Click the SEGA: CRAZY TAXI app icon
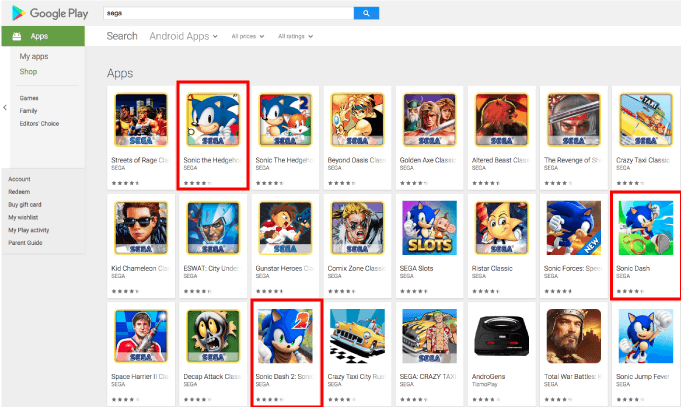 click(x=430, y=336)
